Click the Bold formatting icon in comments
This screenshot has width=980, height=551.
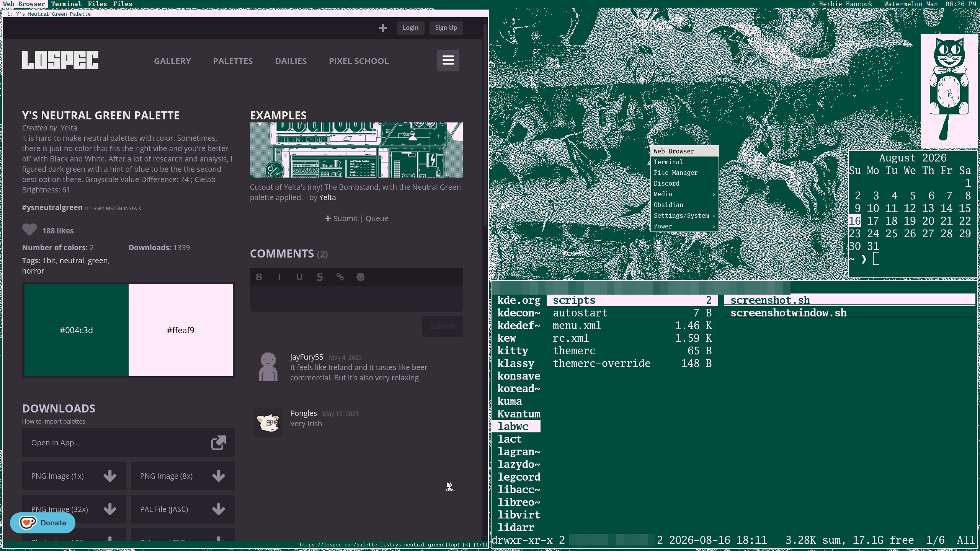(x=259, y=277)
